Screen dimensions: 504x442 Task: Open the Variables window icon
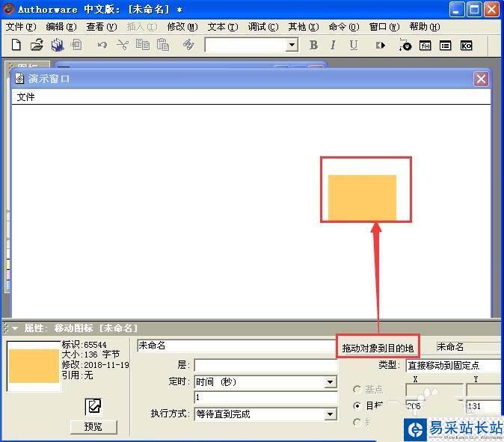[445, 46]
